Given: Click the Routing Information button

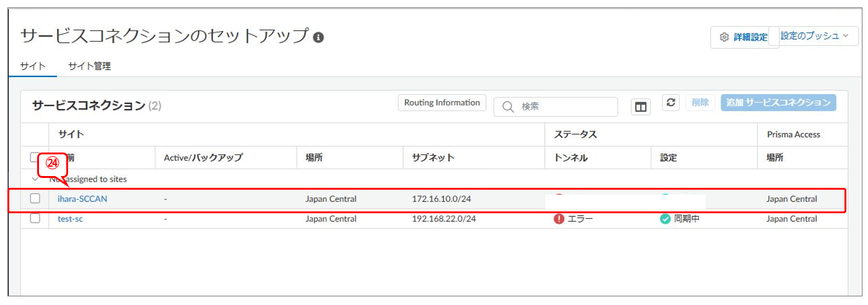Looking at the screenshot, I should [x=441, y=103].
